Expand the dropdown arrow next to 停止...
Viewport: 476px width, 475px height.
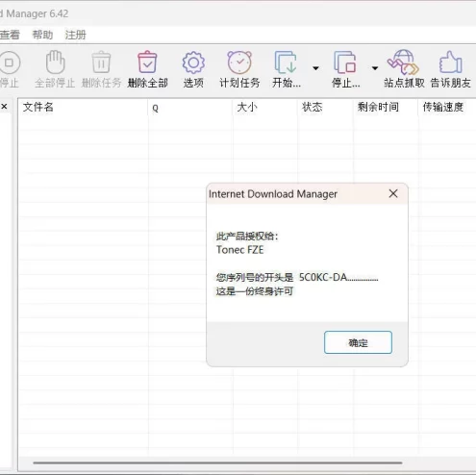(x=375, y=68)
